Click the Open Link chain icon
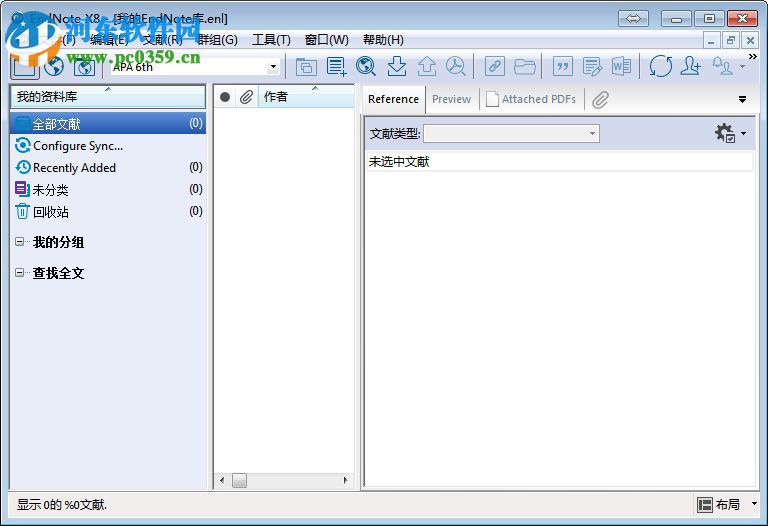This screenshot has height=526, width=768. 495,67
